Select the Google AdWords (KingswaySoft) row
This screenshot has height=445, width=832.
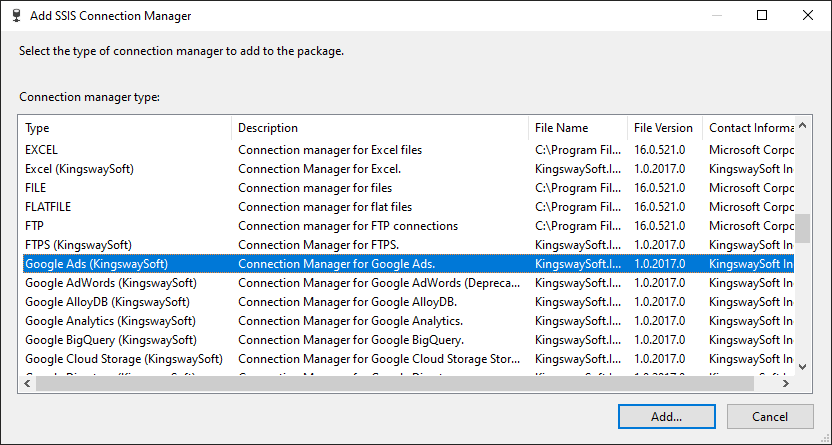[409, 283]
